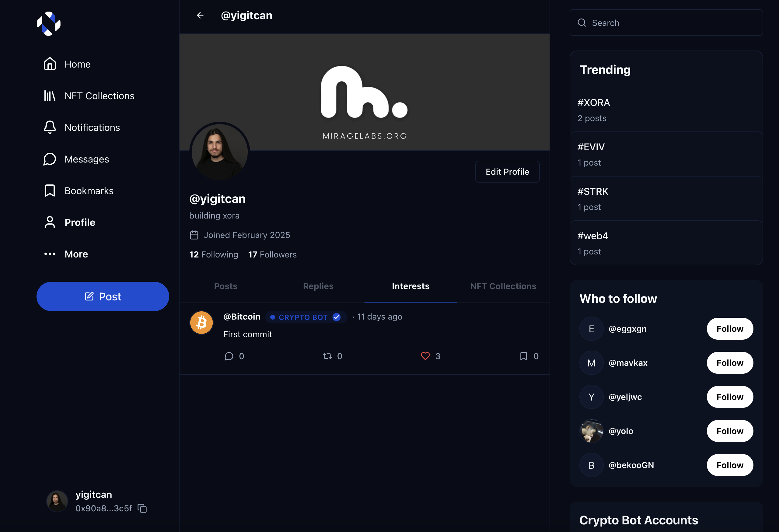The image size is (779, 532).
Task: Switch to the Replies tab
Action: pos(318,286)
